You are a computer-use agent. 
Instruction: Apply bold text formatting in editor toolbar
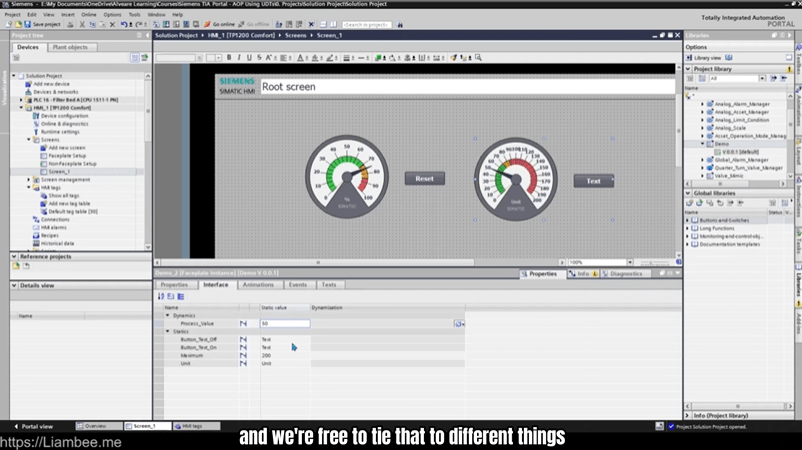[x=229, y=58]
